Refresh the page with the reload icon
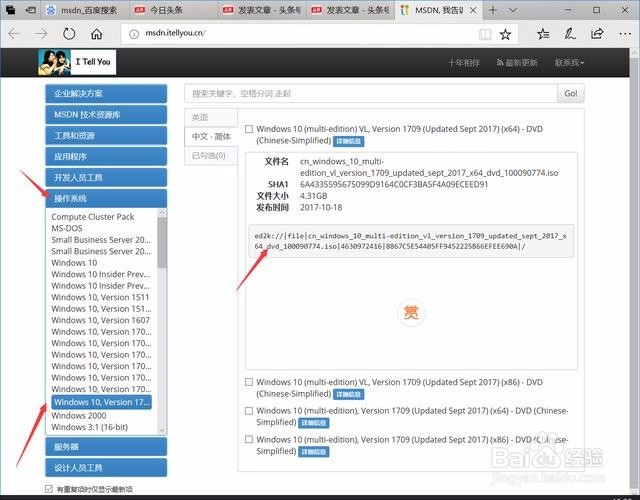This screenshot has width=640, height=500. coord(69,33)
